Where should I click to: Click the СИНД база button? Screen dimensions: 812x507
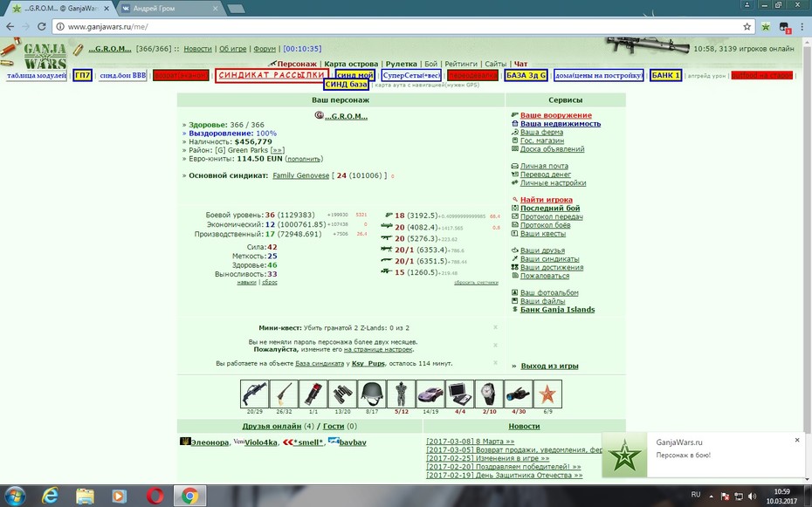pos(347,85)
